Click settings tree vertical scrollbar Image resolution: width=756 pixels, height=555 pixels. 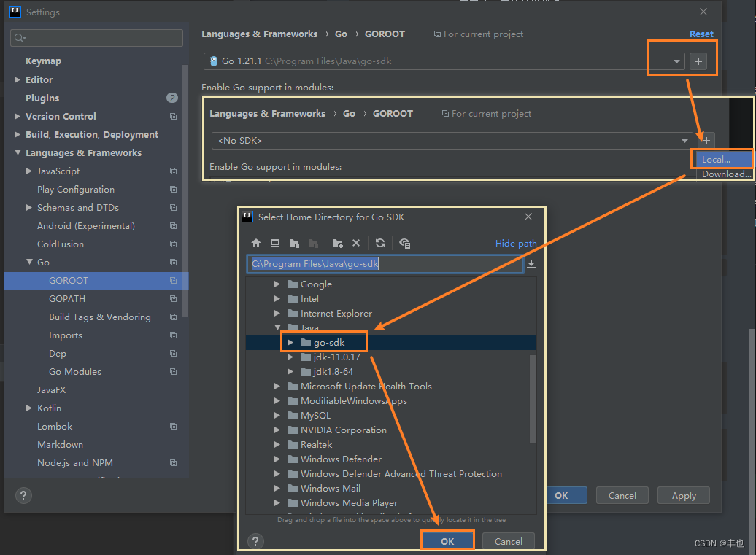(185, 190)
